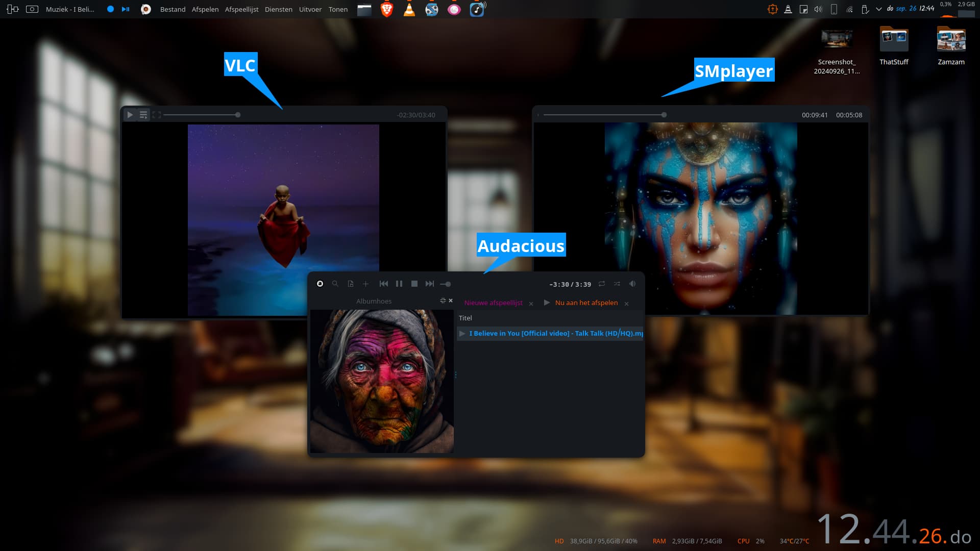Skip to previous track in Audacious

click(384, 284)
